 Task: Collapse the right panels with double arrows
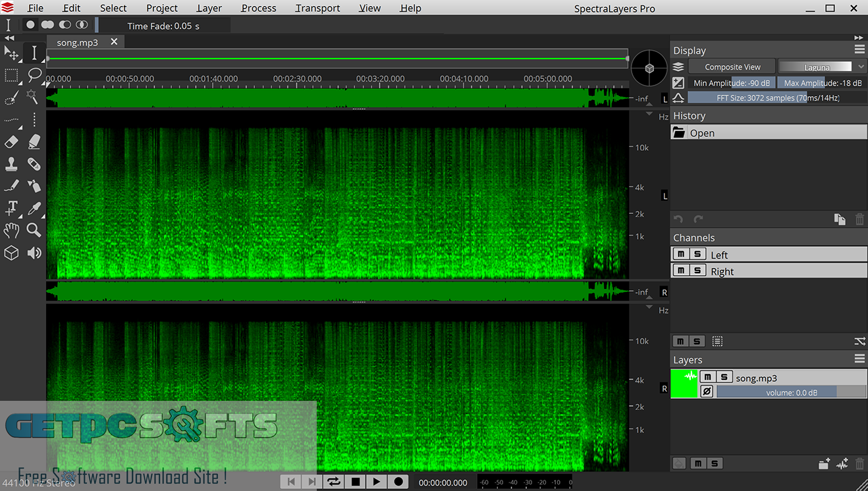pyautogui.click(x=859, y=38)
